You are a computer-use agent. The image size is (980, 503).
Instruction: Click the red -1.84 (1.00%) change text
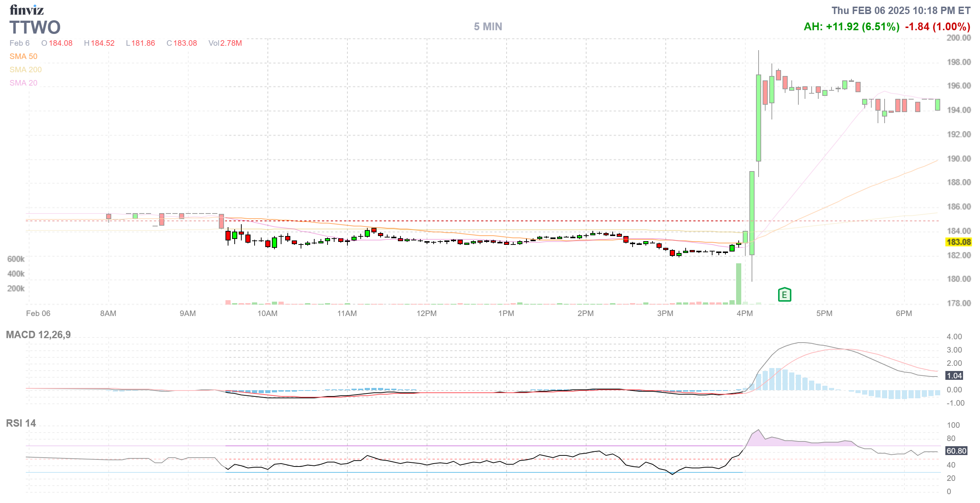(937, 27)
